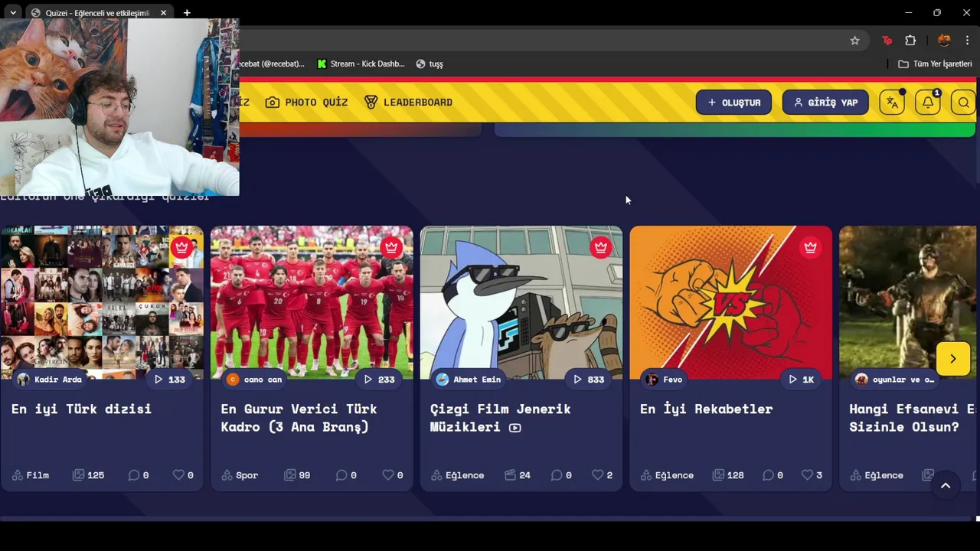The width and height of the screenshot is (980, 551).
Task: Open the Tüm Yer İşaretleri bookmarks folder
Action: (x=935, y=64)
